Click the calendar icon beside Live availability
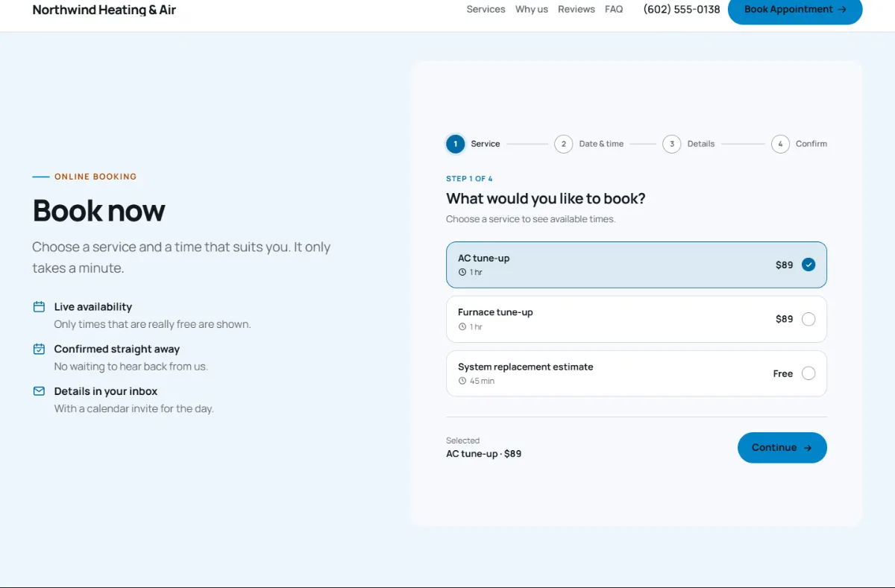The image size is (895, 588). coord(39,307)
